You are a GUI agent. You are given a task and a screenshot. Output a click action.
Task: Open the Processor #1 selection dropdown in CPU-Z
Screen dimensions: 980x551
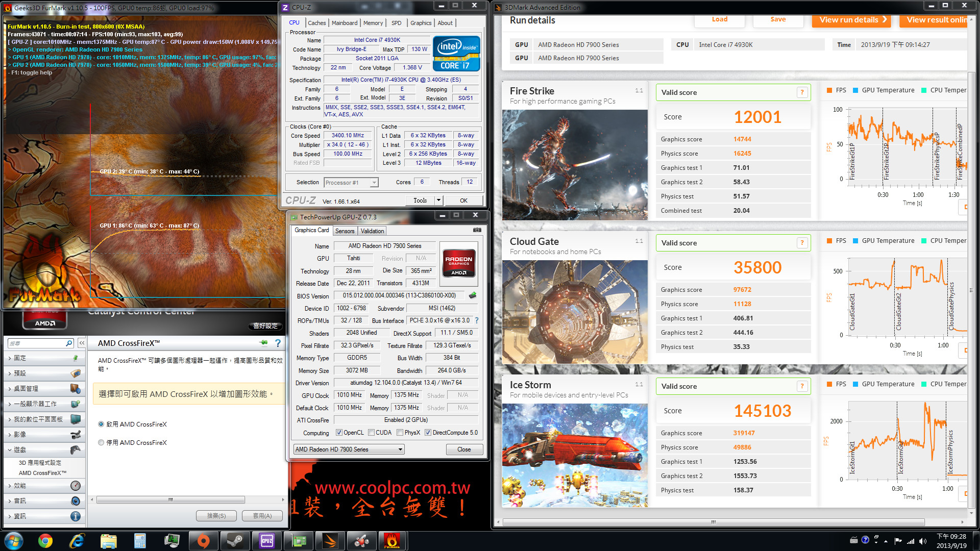coord(351,183)
